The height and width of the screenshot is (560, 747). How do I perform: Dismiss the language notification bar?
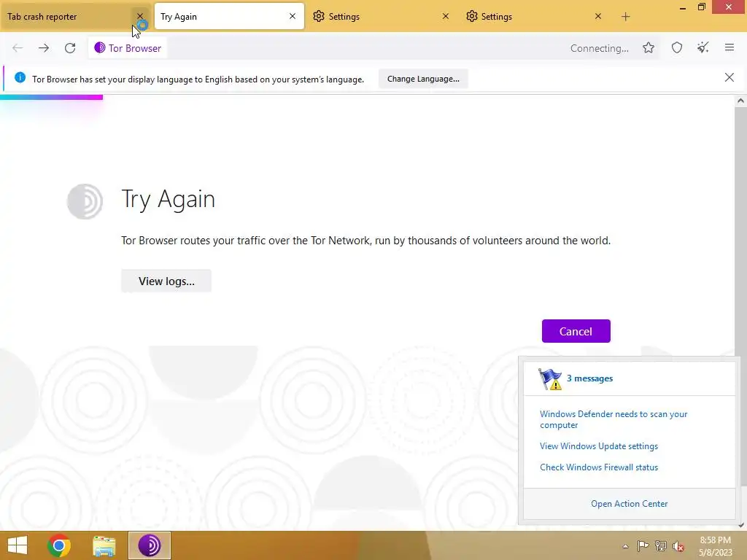[x=729, y=77]
